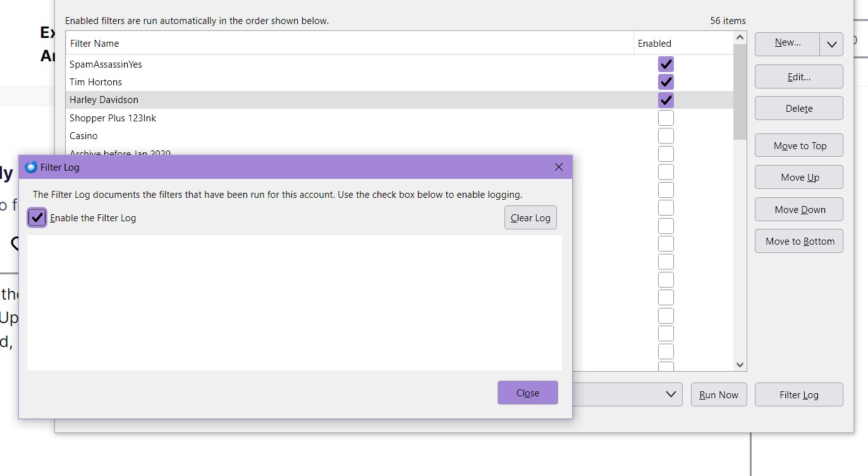
Task: Click Move to Top button
Action: point(799,146)
